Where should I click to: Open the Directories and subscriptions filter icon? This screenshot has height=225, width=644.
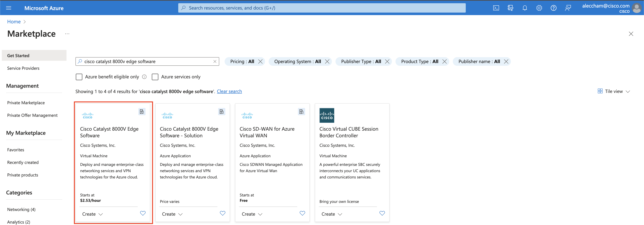[x=510, y=8]
